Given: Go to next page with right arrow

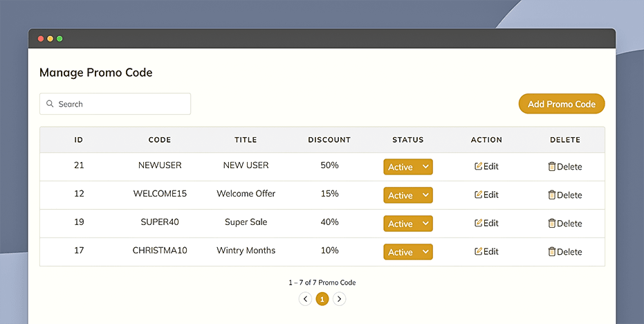Looking at the screenshot, I should [x=339, y=299].
